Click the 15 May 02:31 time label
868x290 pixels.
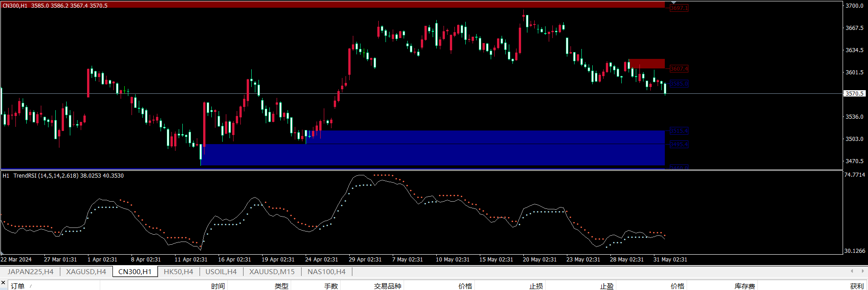tap(496, 260)
